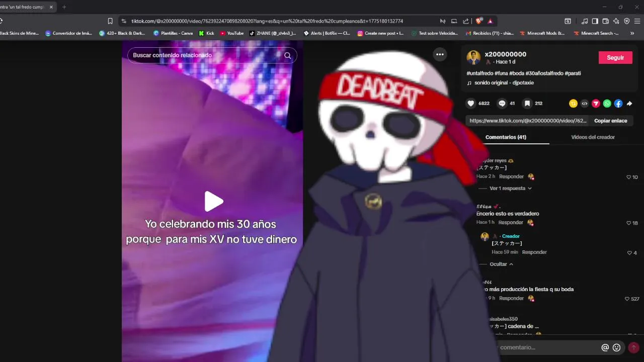This screenshot has height=362, width=644.
Task: Open the video three-dot options menu
Action: (x=440, y=54)
